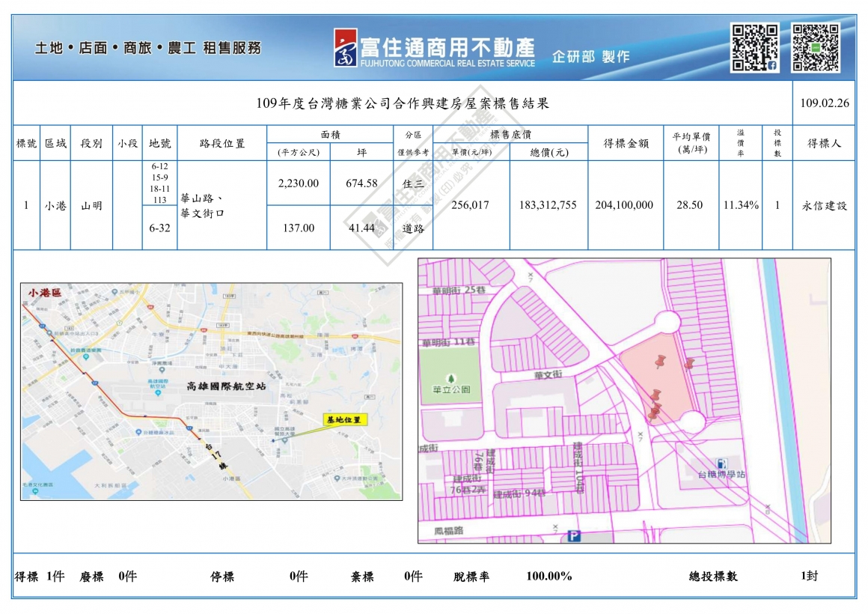The height and width of the screenshot is (614, 868).
Task: Click the 地號 column header
Action: tap(159, 144)
